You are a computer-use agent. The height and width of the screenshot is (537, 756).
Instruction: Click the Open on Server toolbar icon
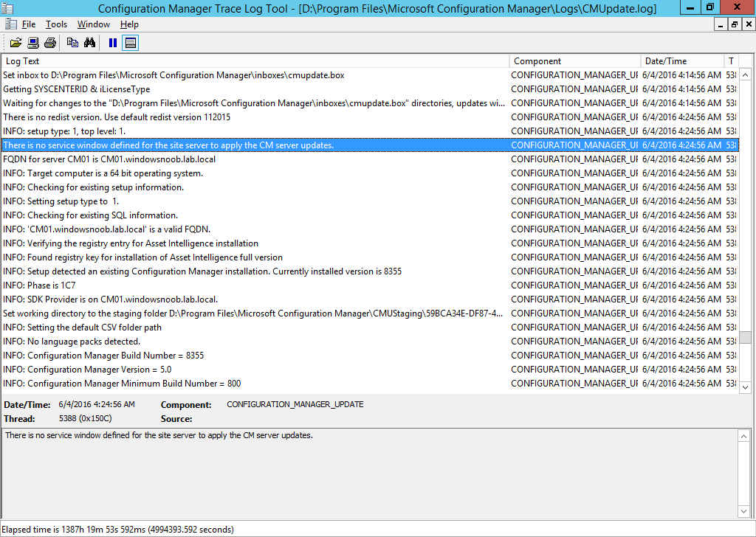pos(32,43)
